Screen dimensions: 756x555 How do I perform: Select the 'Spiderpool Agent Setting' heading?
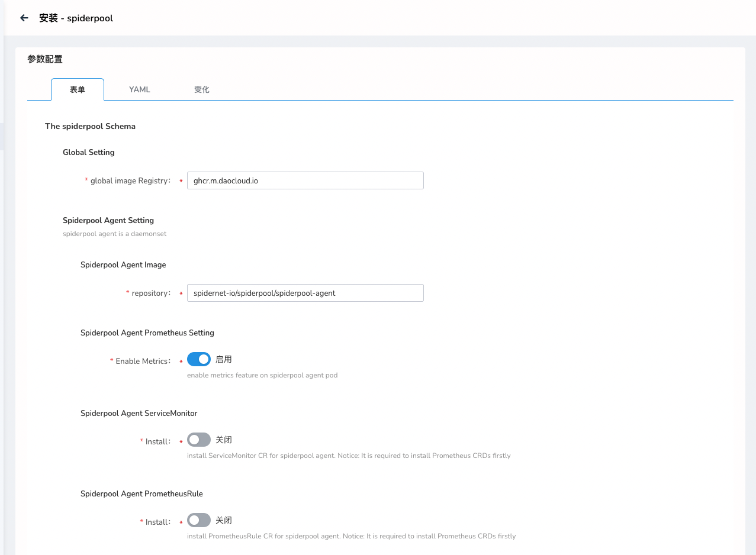tap(108, 220)
